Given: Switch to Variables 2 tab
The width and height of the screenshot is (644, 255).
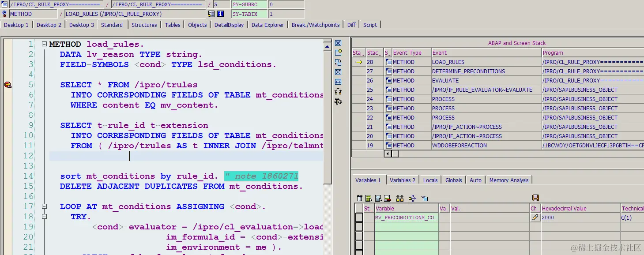Looking at the screenshot, I should [x=403, y=180].
